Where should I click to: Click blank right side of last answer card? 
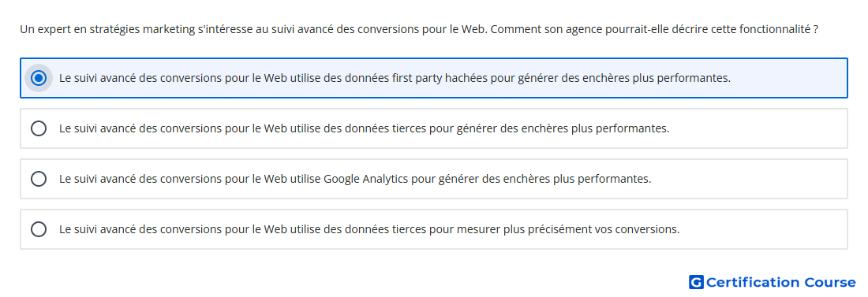click(764, 229)
